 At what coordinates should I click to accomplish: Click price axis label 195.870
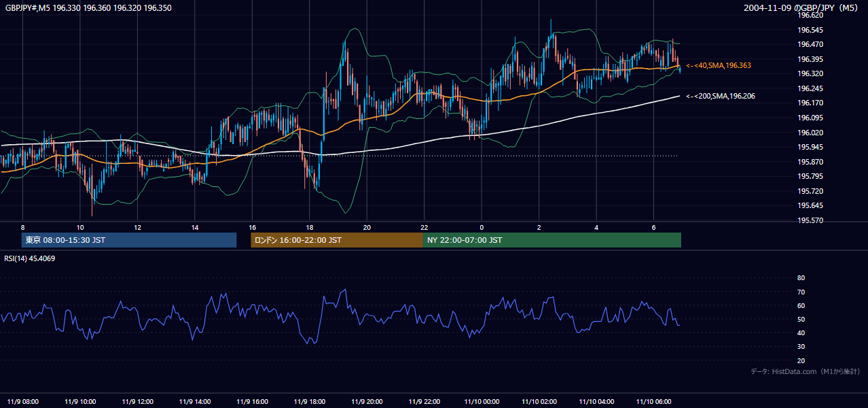(810, 162)
